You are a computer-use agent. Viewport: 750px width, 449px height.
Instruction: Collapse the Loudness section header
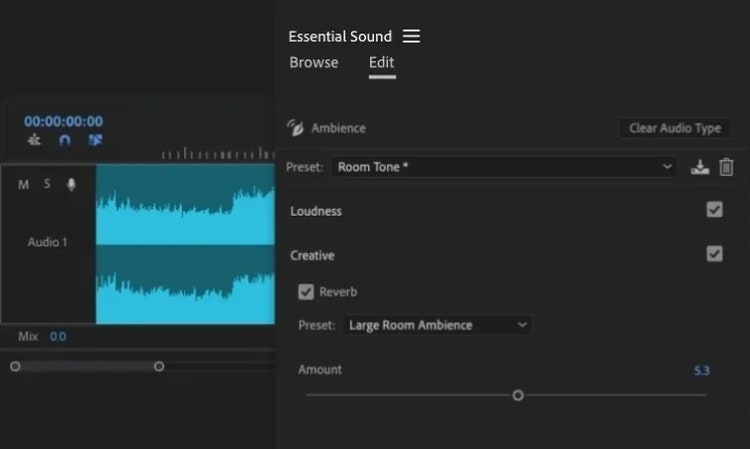[x=316, y=211]
